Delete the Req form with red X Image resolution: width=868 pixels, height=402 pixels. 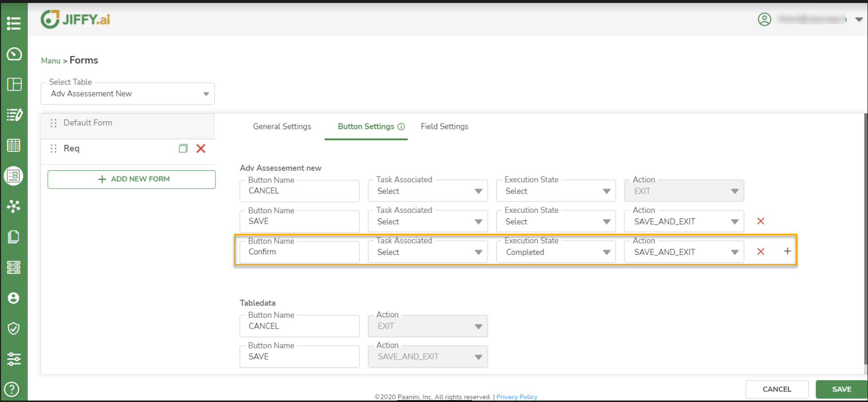(201, 149)
